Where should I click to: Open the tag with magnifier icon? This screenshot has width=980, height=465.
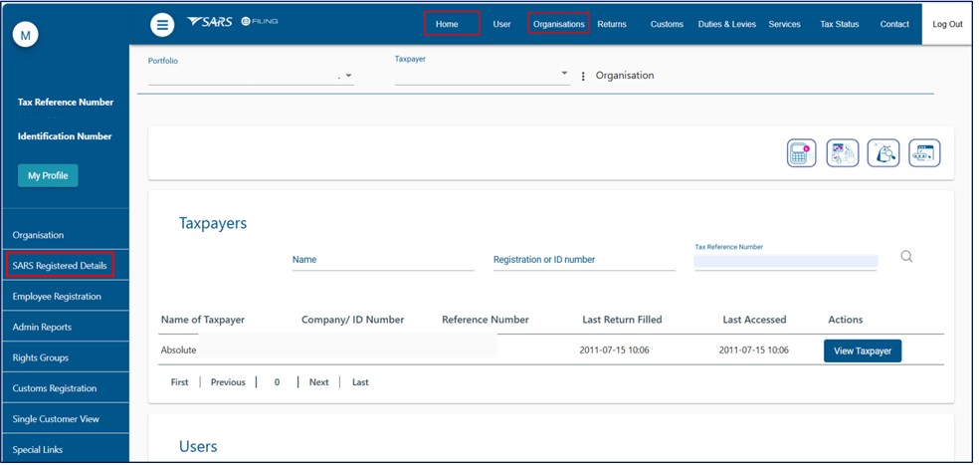pyautogui.click(x=883, y=153)
